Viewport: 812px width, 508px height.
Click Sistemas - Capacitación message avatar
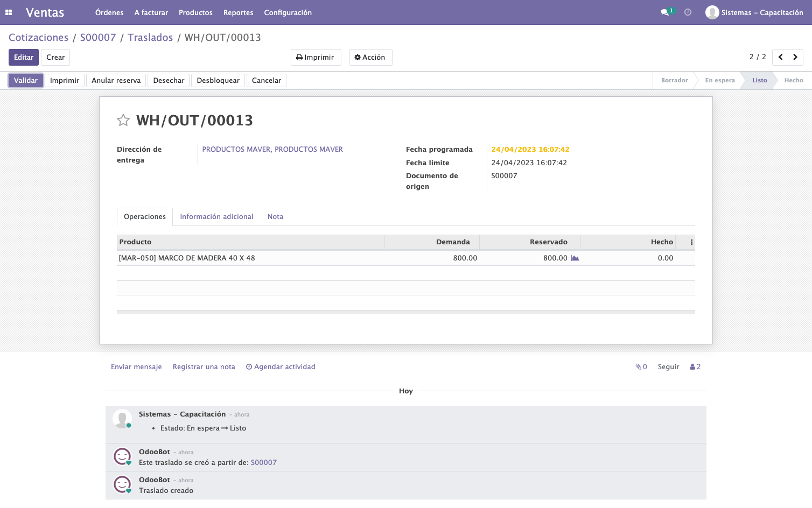point(122,419)
